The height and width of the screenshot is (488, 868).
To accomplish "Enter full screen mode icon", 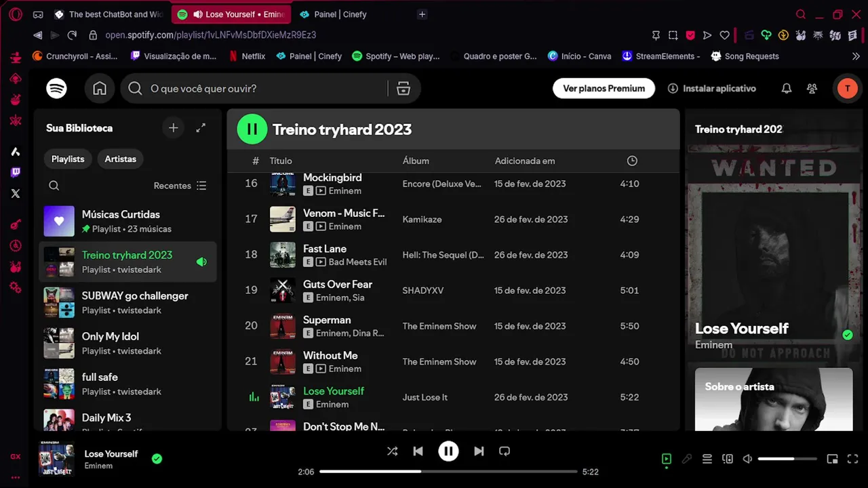I will click(853, 459).
